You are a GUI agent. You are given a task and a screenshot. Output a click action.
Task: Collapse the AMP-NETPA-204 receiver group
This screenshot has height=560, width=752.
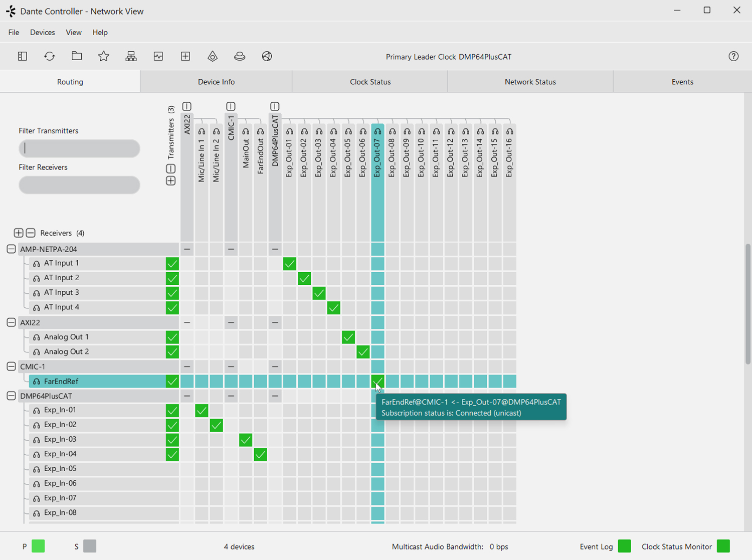(11, 249)
